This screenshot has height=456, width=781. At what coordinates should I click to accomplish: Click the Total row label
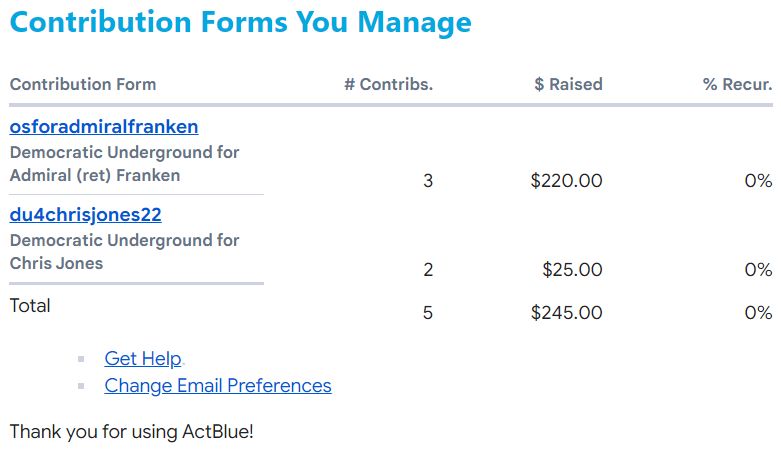pos(30,305)
